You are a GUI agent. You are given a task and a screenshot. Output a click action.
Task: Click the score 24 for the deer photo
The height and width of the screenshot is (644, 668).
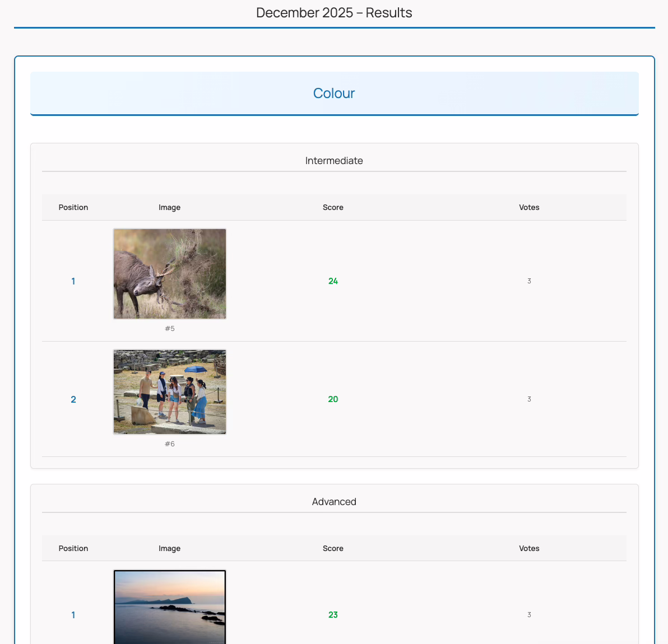(x=333, y=281)
